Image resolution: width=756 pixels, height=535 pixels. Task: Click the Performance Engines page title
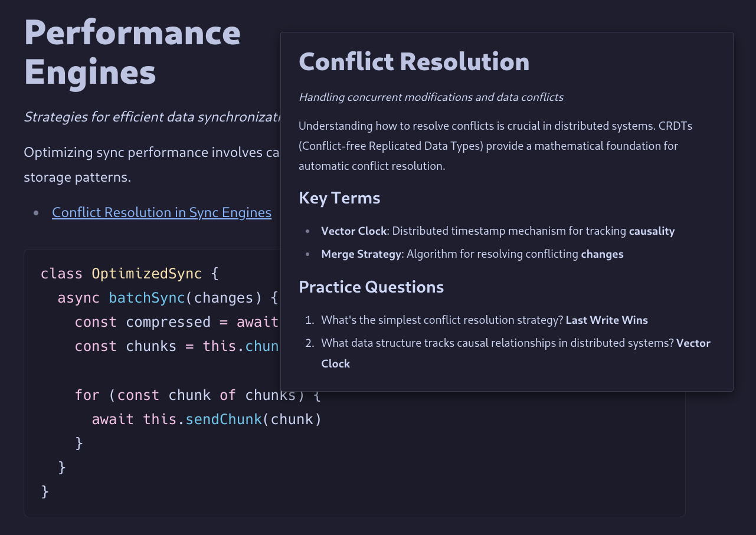[132, 52]
